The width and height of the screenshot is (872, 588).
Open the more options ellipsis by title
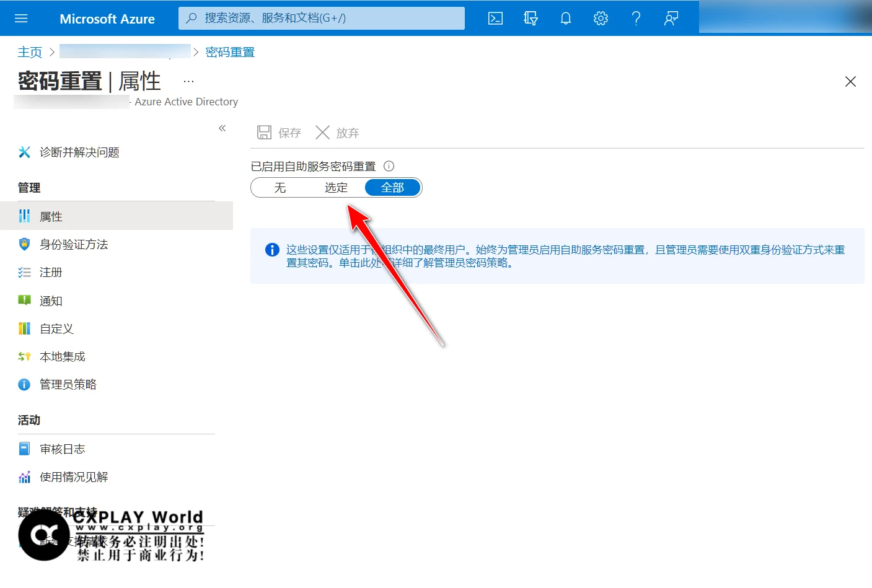[x=189, y=81]
